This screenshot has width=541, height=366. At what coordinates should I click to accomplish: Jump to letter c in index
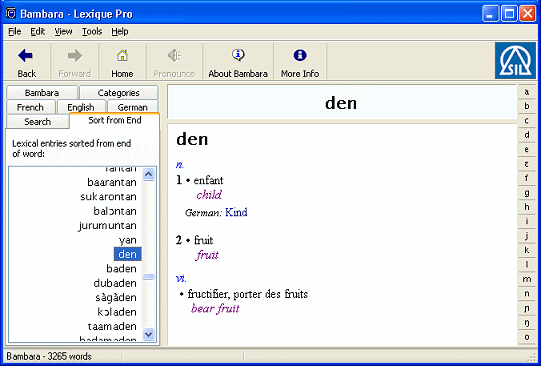[527, 121]
